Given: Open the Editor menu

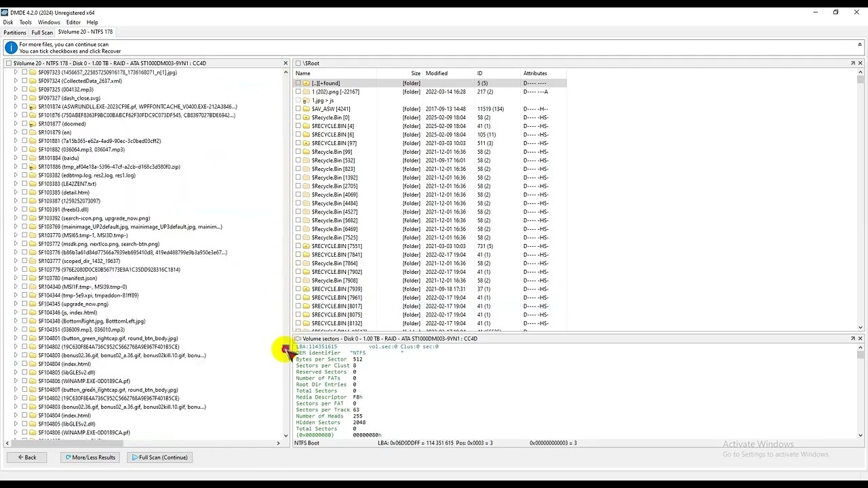Looking at the screenshot, I should point(73,22).
